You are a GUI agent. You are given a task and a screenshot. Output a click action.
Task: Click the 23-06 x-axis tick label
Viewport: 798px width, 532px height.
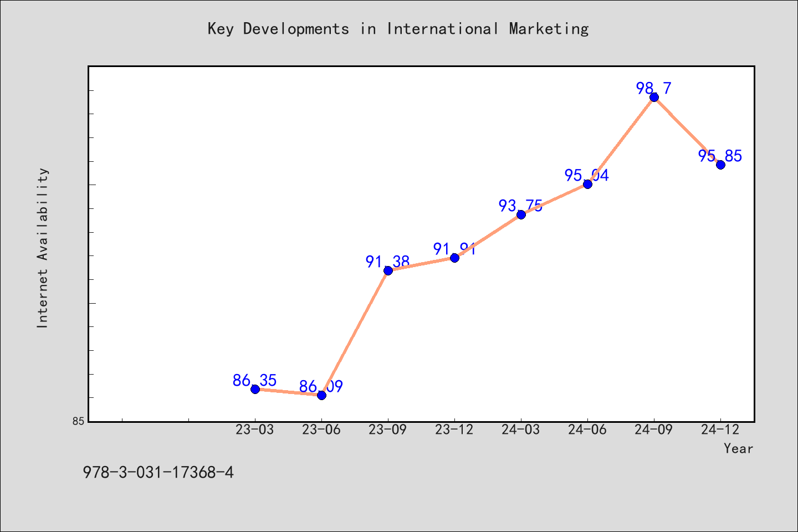321,429
